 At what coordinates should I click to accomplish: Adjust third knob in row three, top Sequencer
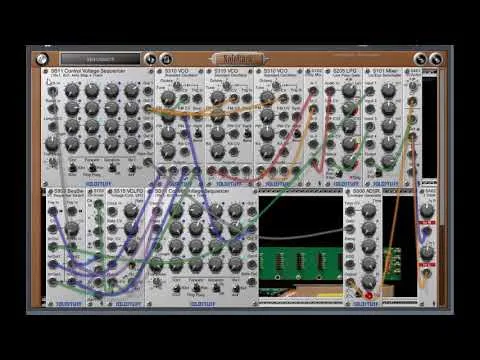point(111,126)
